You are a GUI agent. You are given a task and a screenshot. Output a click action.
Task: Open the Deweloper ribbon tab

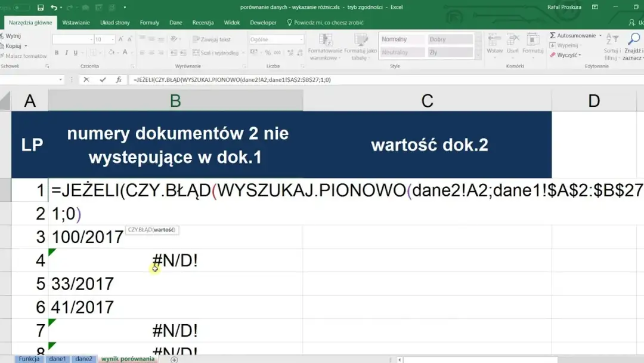pos(264,22)
